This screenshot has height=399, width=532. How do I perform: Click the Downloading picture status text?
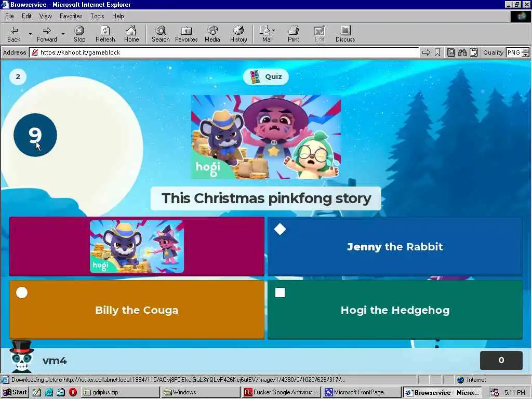click(x=178, y=380)
